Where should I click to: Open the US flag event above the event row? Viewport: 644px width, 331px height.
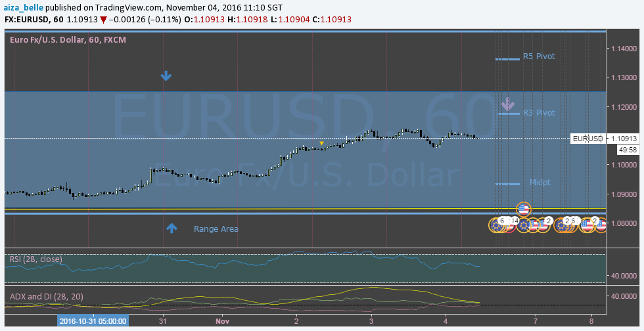pos(523,210)
